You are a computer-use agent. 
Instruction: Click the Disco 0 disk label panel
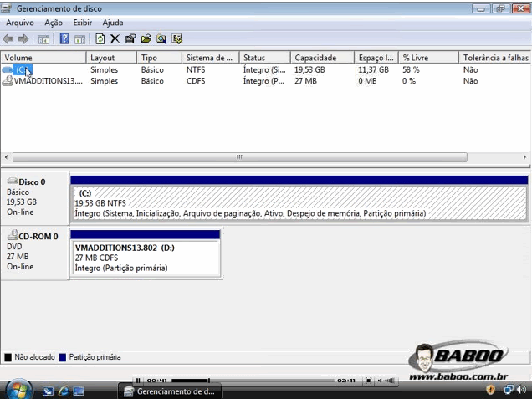coord(35,197)
